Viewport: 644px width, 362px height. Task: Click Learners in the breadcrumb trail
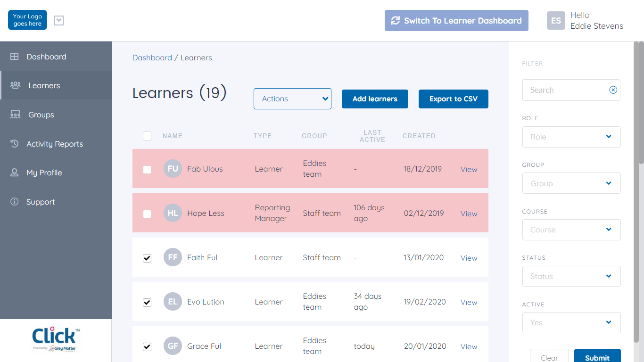pos(196,58)
